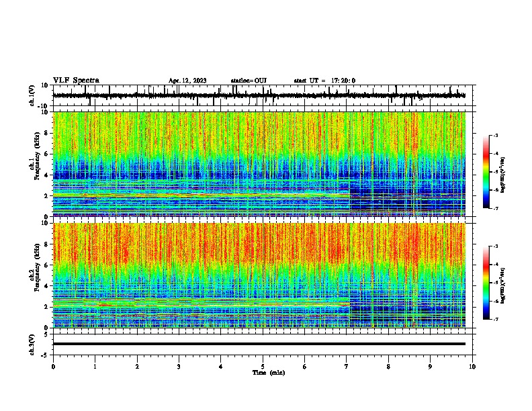
Task: Click the "-3" value on ch.1 color bar
Action: [x=496, y=135]
